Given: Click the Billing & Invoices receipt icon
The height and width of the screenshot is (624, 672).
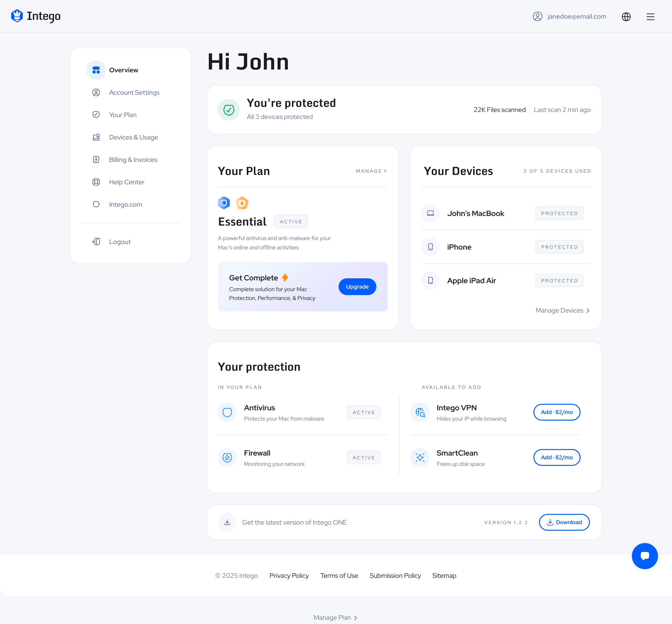Looking at the screenshot, I should pos(96,159).
